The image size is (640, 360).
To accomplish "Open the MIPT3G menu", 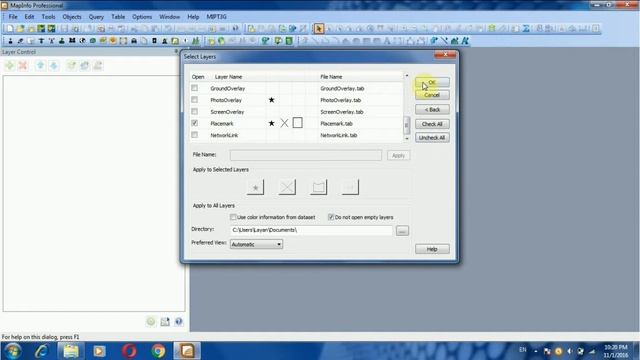I will tap(216, 17).
